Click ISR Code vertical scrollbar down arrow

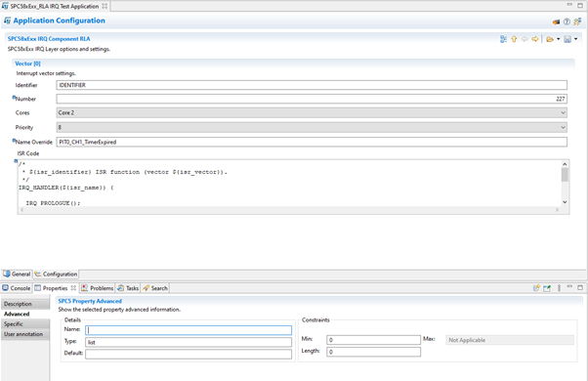pyautogui.click(x=565, y=202)
